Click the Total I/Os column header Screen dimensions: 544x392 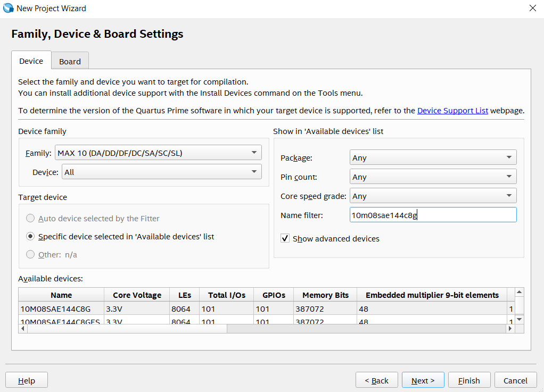pyautogui.click(x=227, y=295)
